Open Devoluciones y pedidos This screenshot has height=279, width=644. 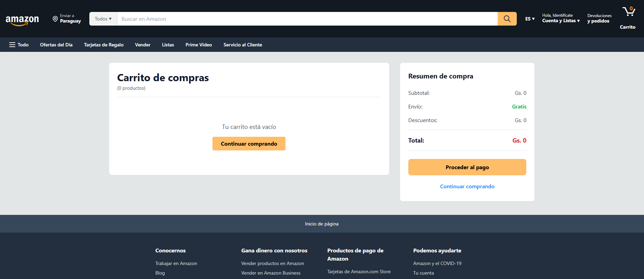point(599,18)
